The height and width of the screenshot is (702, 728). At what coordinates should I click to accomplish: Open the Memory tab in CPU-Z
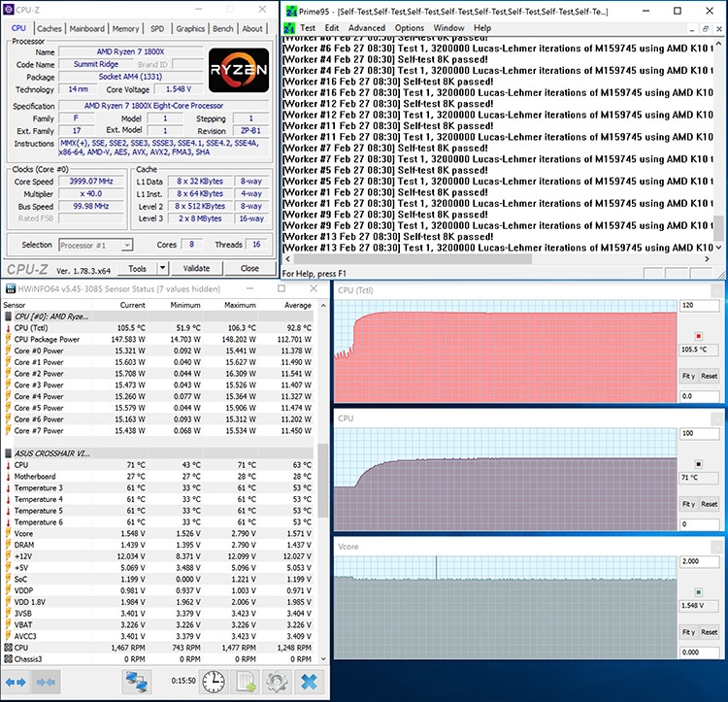click(x=125, y=29)
